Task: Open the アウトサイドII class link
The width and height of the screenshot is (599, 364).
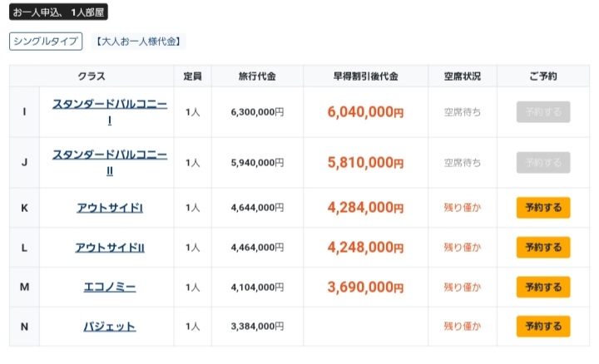Action: coord(110,248)
